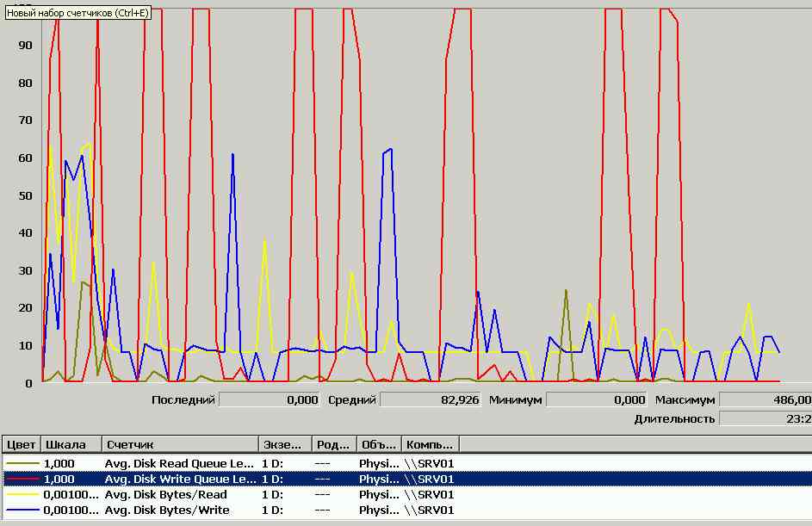Click the yellow color line of Bytes/Read counter

point(21,494)
